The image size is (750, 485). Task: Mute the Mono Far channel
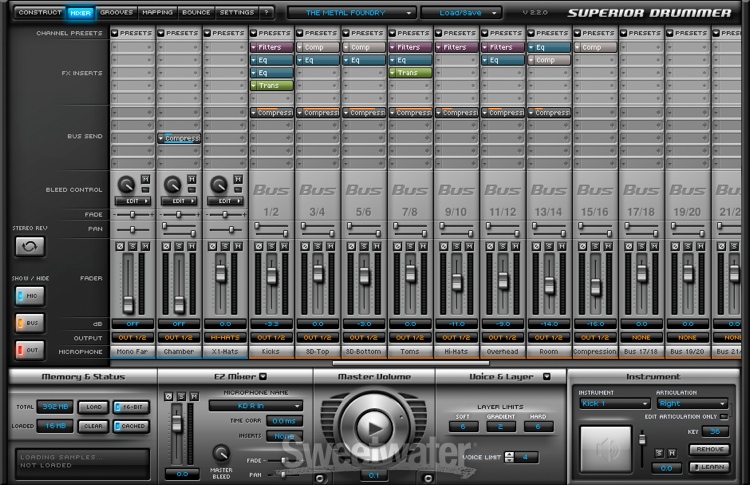point(145,245)
